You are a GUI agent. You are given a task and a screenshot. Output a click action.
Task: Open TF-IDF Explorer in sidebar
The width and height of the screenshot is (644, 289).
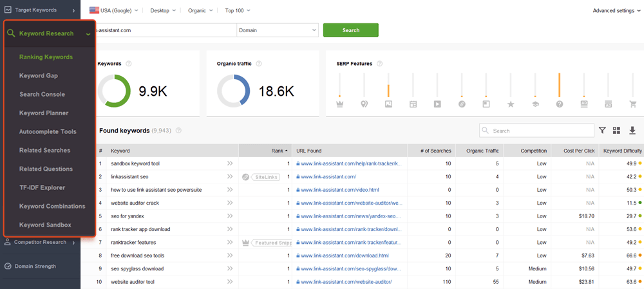pos(42,187)
